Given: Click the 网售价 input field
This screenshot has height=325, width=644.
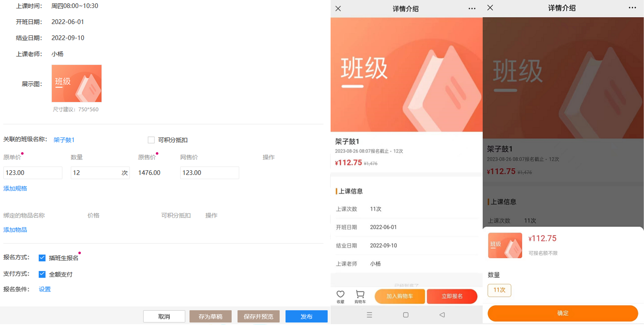Looking at the screenshot, I should 209,173.
